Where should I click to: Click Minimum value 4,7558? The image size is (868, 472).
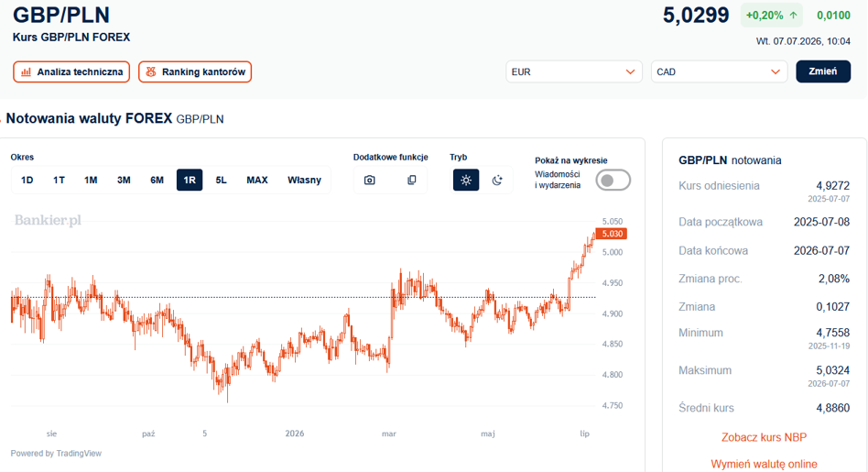coord(832,333)
